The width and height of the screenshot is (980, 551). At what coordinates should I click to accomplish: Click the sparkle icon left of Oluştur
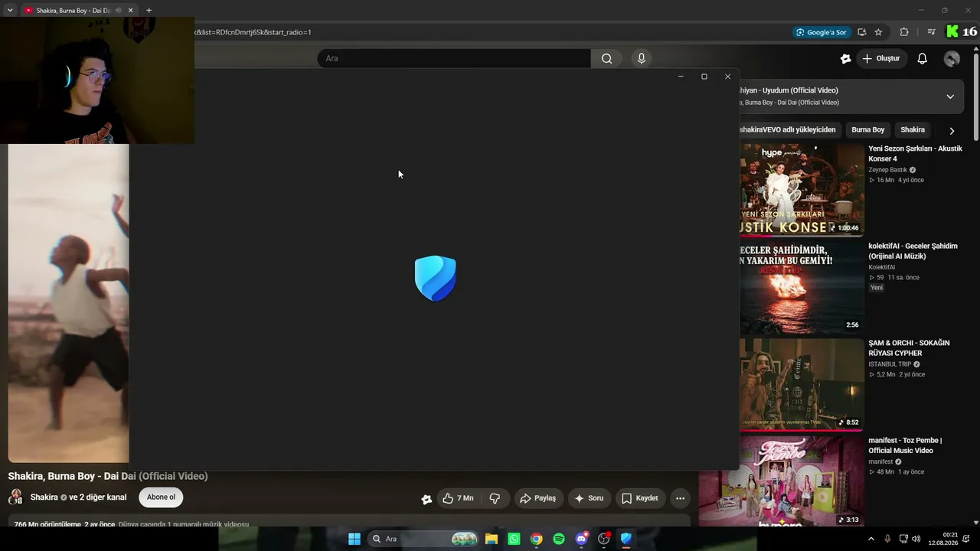(845, 58)
